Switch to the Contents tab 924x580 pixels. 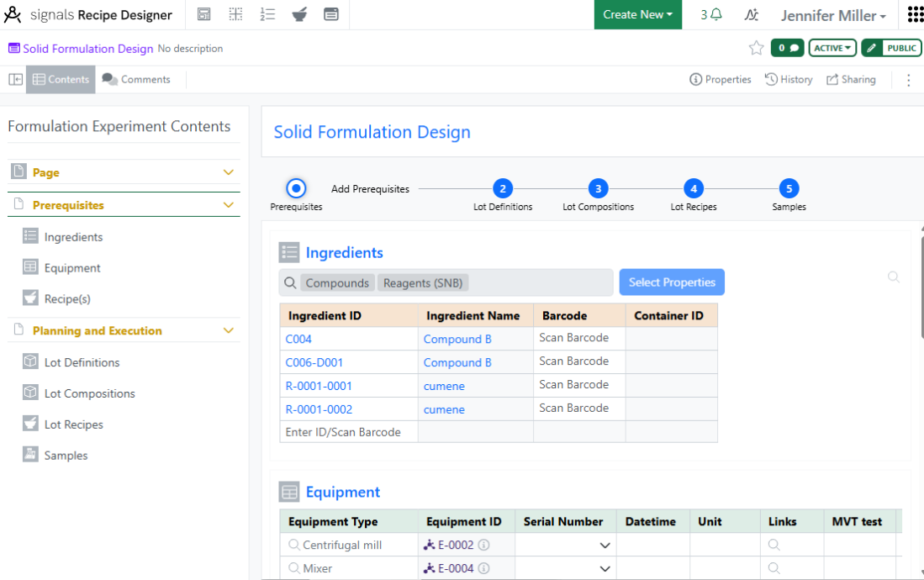pyautogui.click(x=61, y=80)
